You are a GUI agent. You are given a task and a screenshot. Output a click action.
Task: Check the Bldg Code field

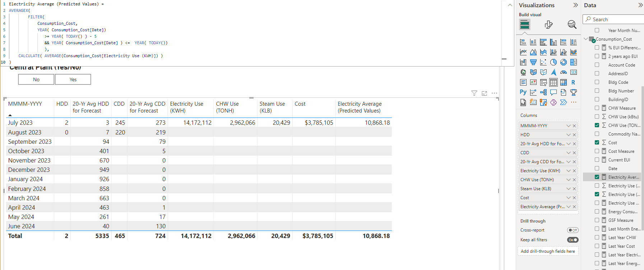click(597, 82)
